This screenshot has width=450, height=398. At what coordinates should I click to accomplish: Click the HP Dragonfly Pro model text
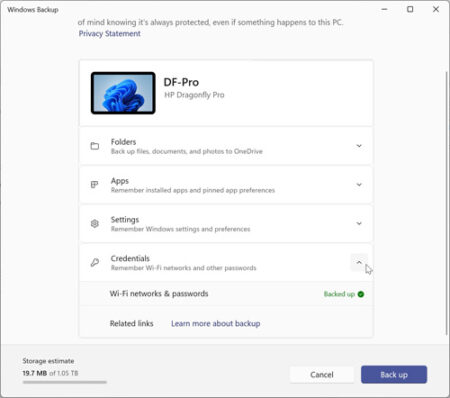[194, 95]
